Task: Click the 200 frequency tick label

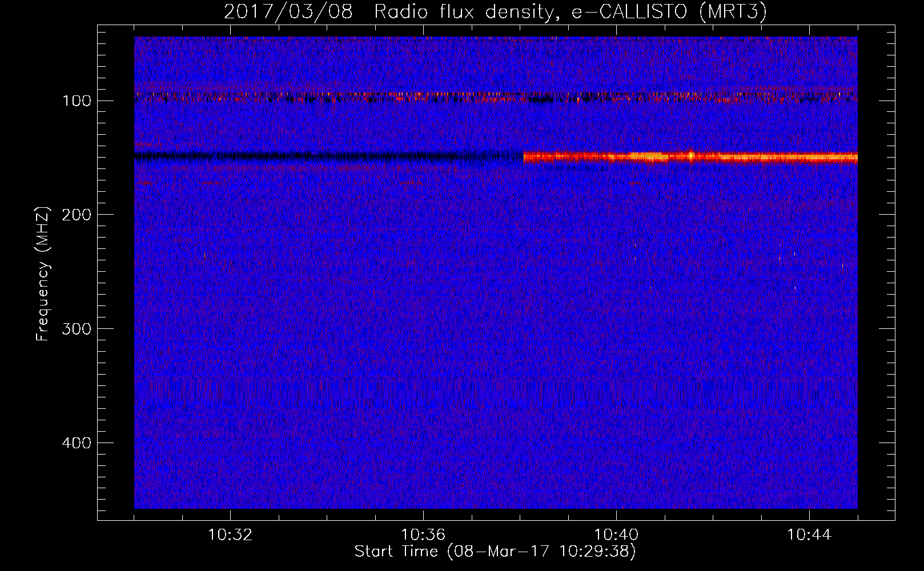Action: 76,215
